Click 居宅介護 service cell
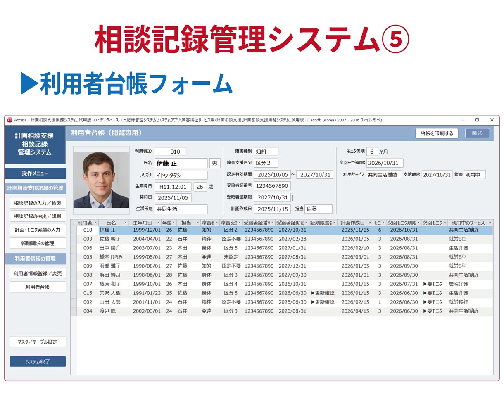 coord(459,284)
